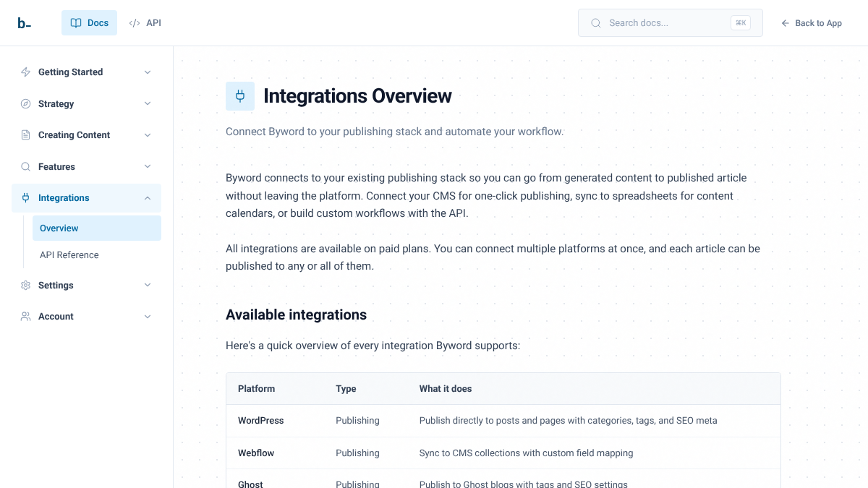Click the Account users icon
This screenshot has width=868, height=488.
click(25, 317)
